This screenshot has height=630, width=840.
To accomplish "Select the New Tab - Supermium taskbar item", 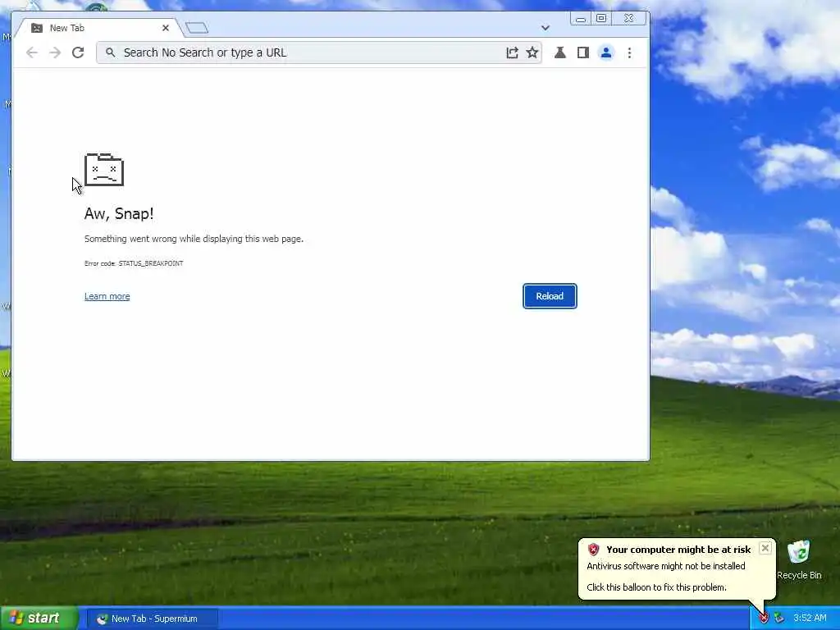I will [152, 619].
